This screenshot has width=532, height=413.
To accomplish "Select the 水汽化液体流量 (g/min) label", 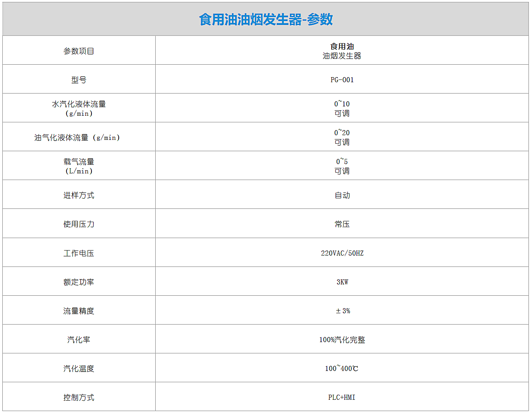I will coord(79,109).
